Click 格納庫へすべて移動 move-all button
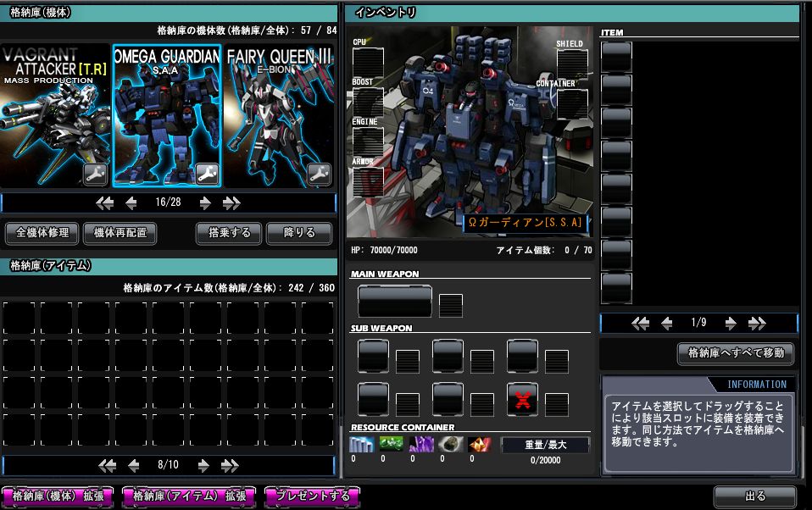Screen dimensions: 812x510 [736, 353]
